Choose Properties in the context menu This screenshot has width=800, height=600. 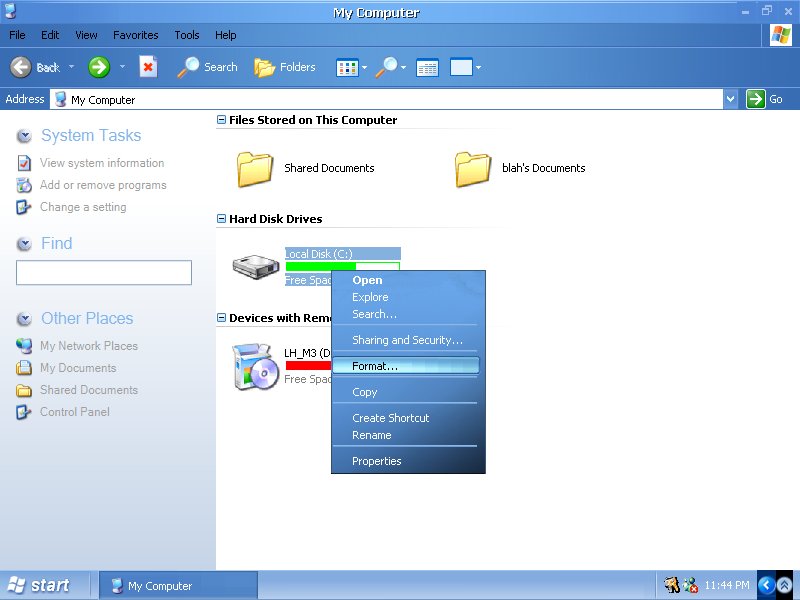pos(377,461)
